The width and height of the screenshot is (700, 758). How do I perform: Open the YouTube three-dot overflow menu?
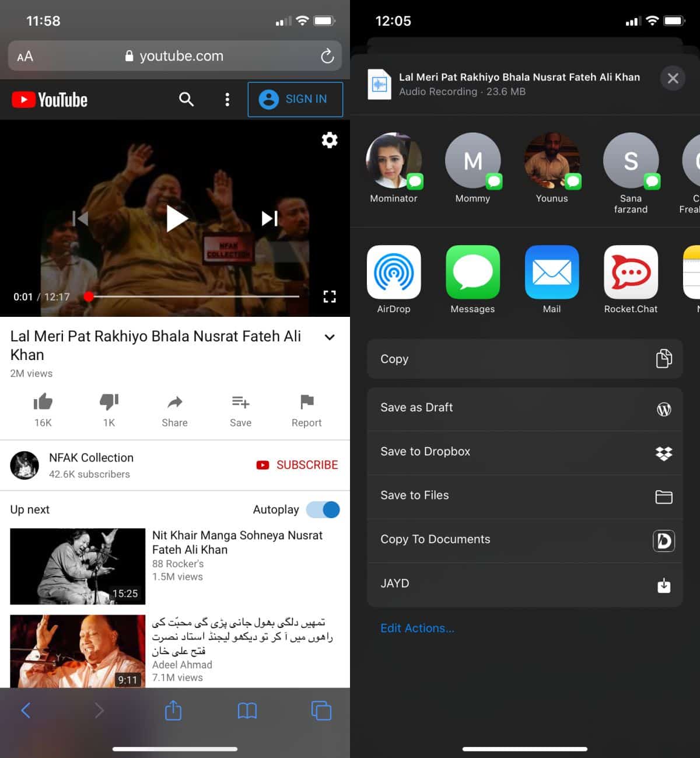pyautogui.click(x=227, y=99)
